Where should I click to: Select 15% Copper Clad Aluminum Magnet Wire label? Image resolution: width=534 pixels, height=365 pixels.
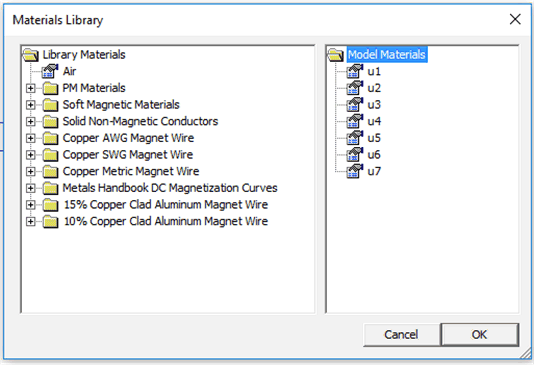pos(166,205)
